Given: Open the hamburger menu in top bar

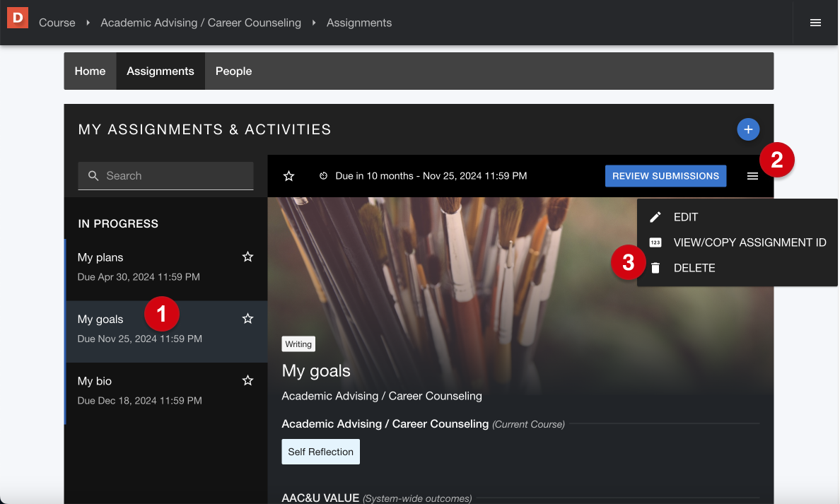Looking at the screenshot, I should click(815, 23).
